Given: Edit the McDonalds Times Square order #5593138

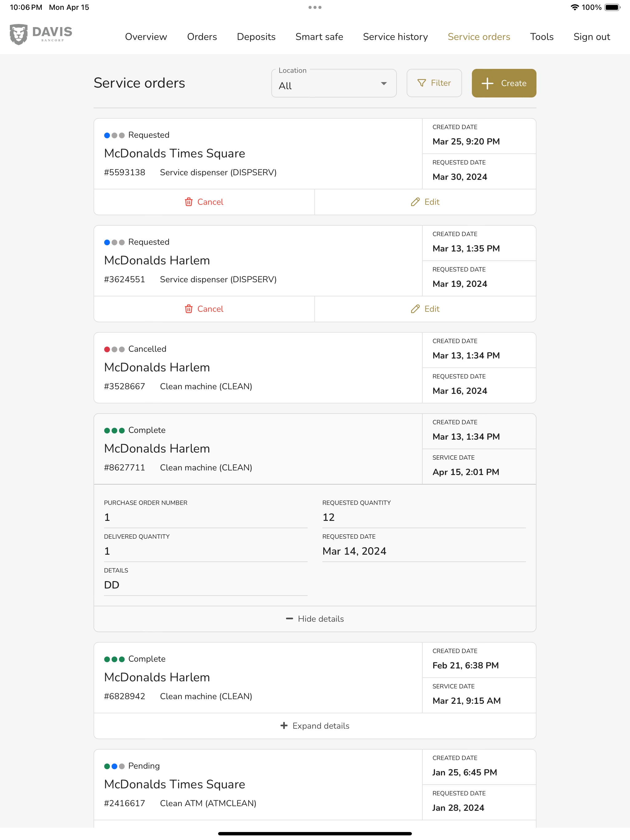Looking at the screenshot, I should click(x=425, y=202).
